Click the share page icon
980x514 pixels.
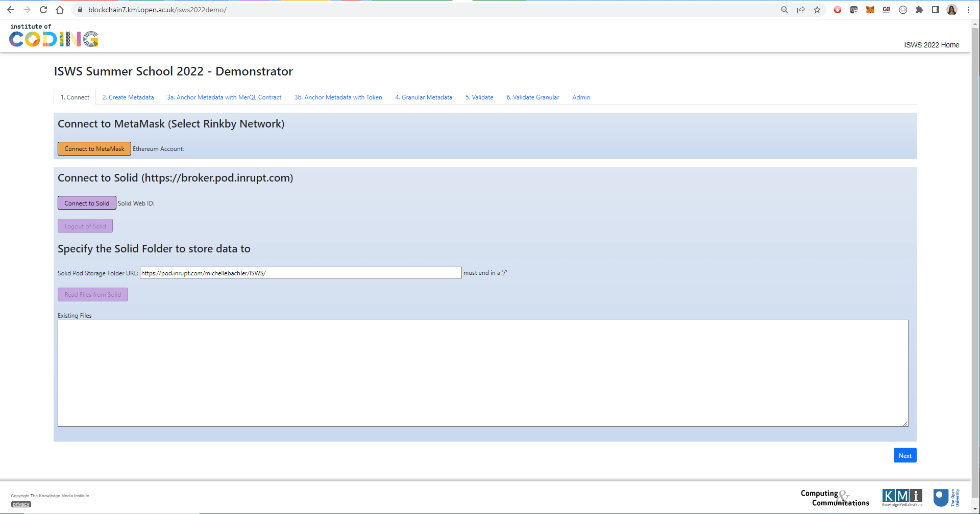pyautogui.click(x=801, y=10)
